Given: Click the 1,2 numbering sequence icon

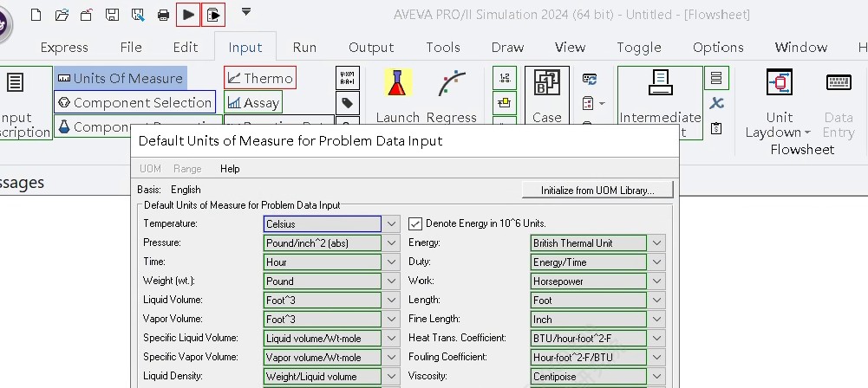Looking at the screenshot, I should click(x=505, y=78).
